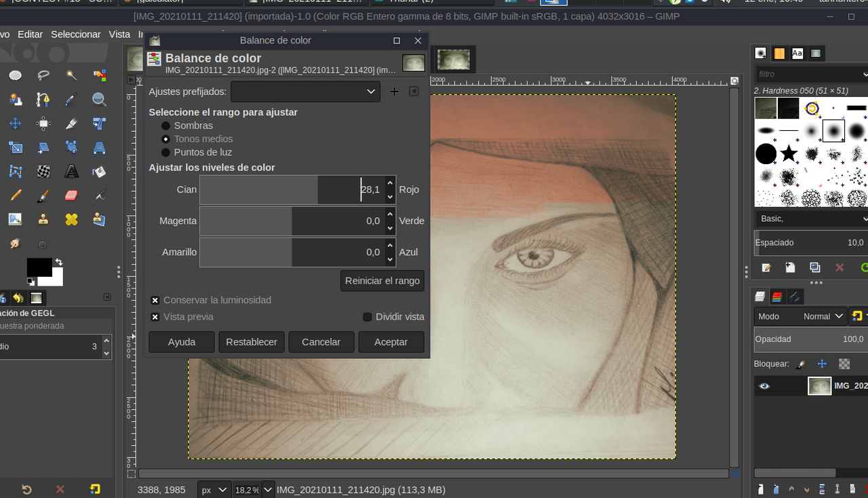Screen dimensions: 868x498
Task: Select the Perspective tool
Action: point(100,147)
